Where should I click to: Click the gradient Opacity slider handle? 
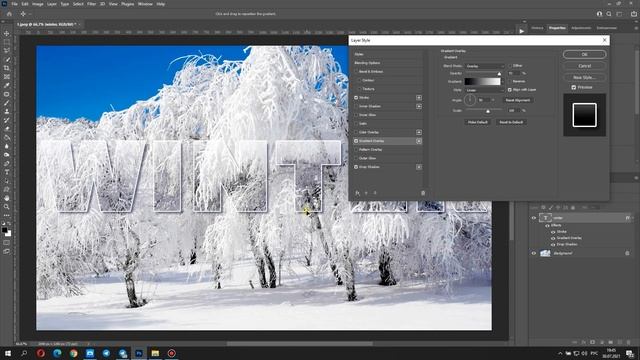pyautogui.click(x=499, y=73)
